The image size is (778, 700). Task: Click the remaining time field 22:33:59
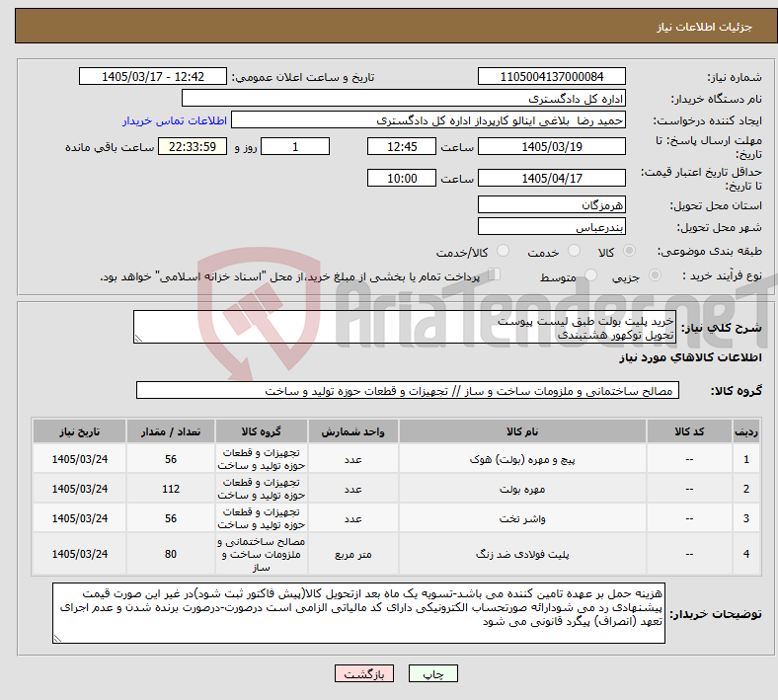tap(193, 147)
